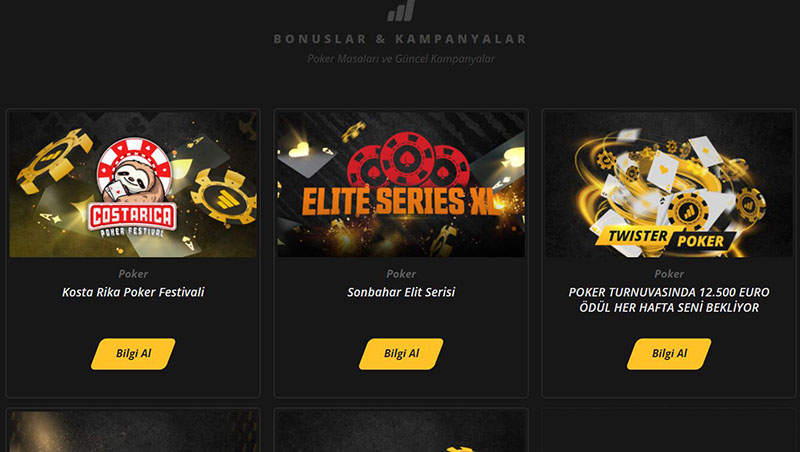Select the Poker category label in first card
The width and height of the screenshot is (800, 452).
click(x=133, y=274)
